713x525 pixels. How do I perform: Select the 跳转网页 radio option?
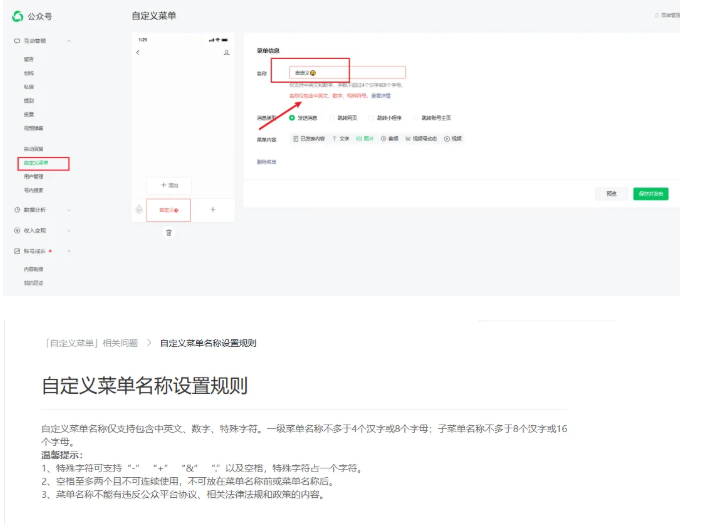click(x=332, y=118)
